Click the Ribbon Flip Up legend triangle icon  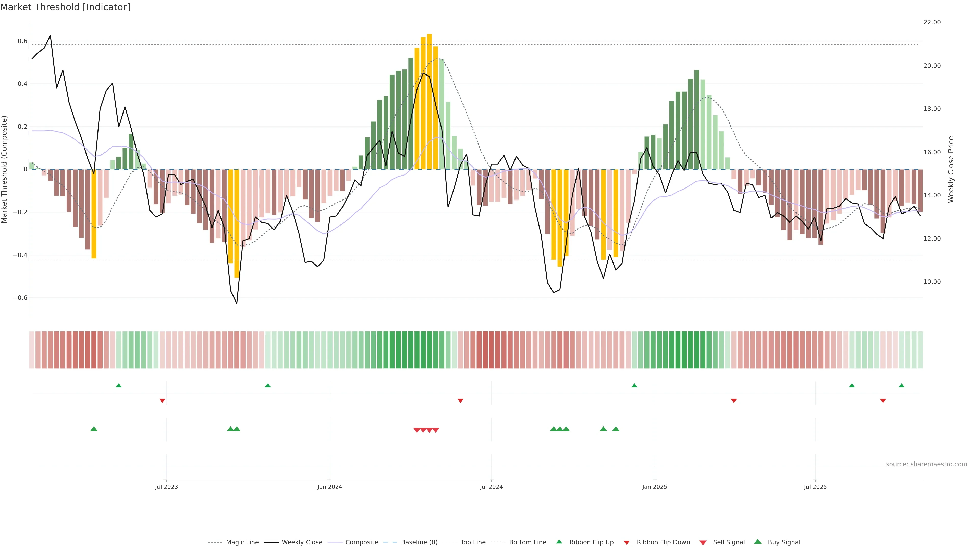tap(559, 542)
